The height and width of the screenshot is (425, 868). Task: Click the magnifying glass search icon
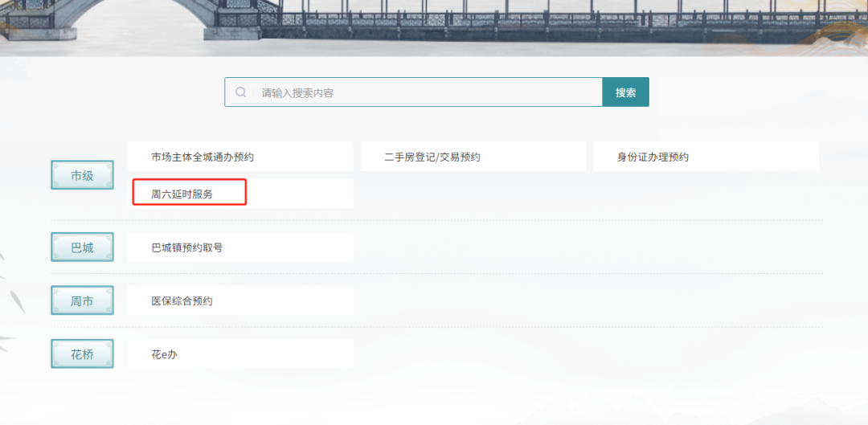tap(240, 92)
